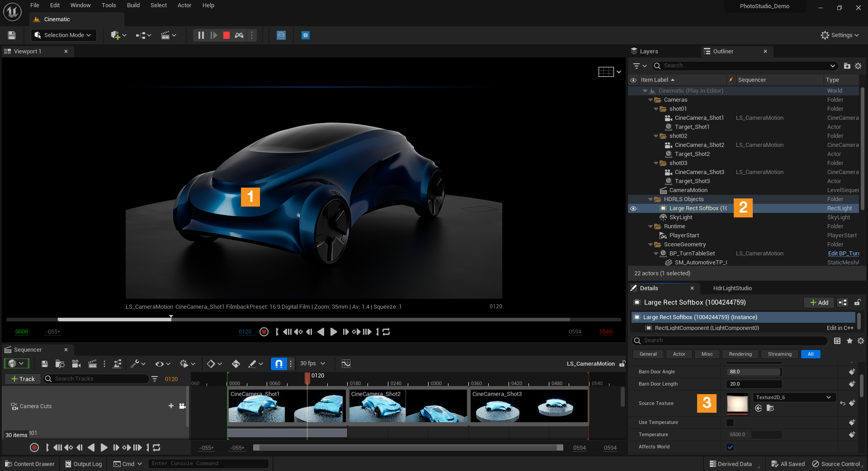Image resolution: width=868 pixels, height=471 pixels.
Task: Open the Settings dropdown
Action: [x=840, y=35]
